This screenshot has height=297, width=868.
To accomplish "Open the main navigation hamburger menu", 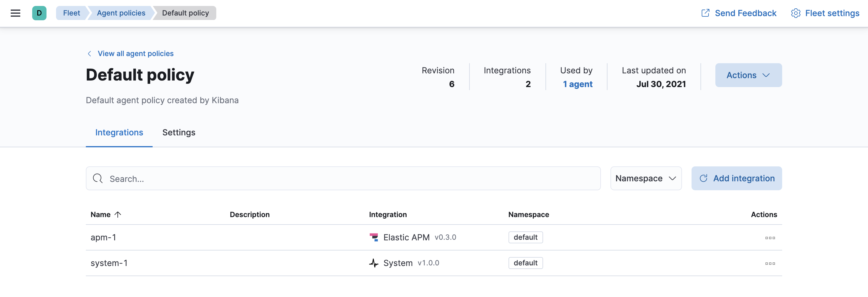I will click(15, 13).
